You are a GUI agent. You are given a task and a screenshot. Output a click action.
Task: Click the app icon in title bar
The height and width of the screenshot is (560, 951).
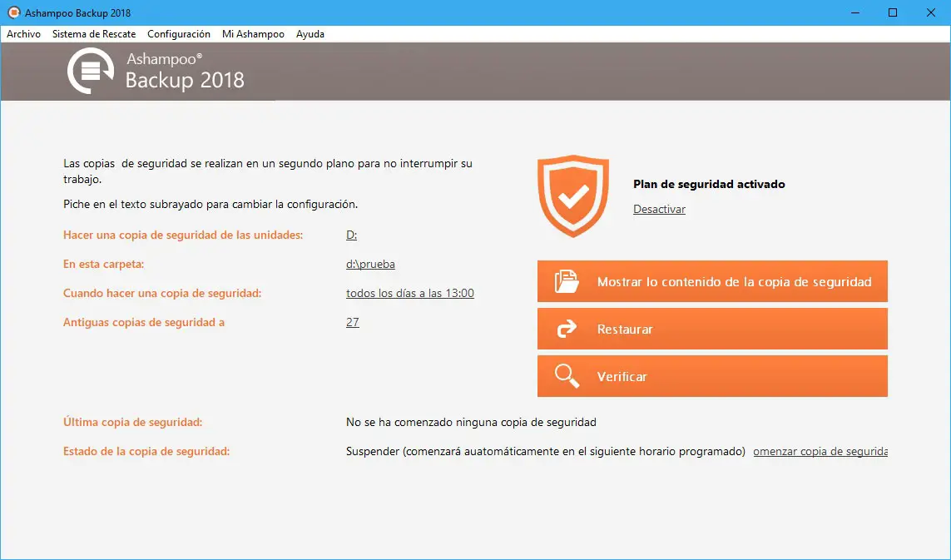13,12
